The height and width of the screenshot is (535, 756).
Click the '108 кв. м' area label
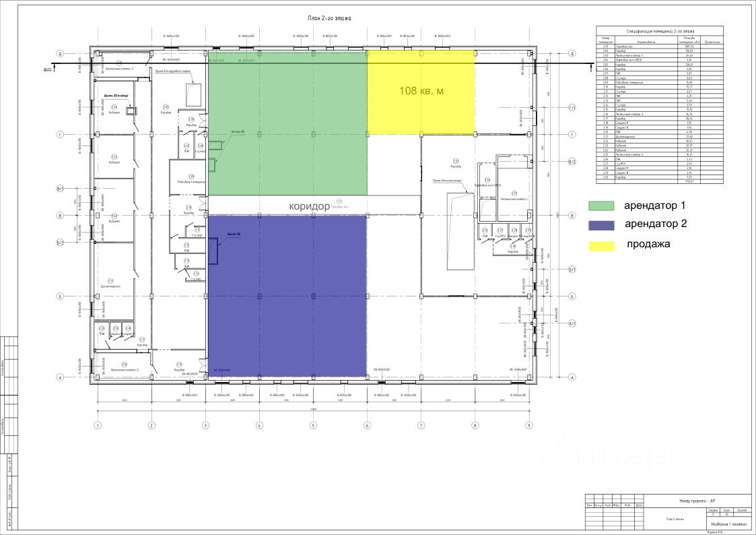tap(421, 90)
